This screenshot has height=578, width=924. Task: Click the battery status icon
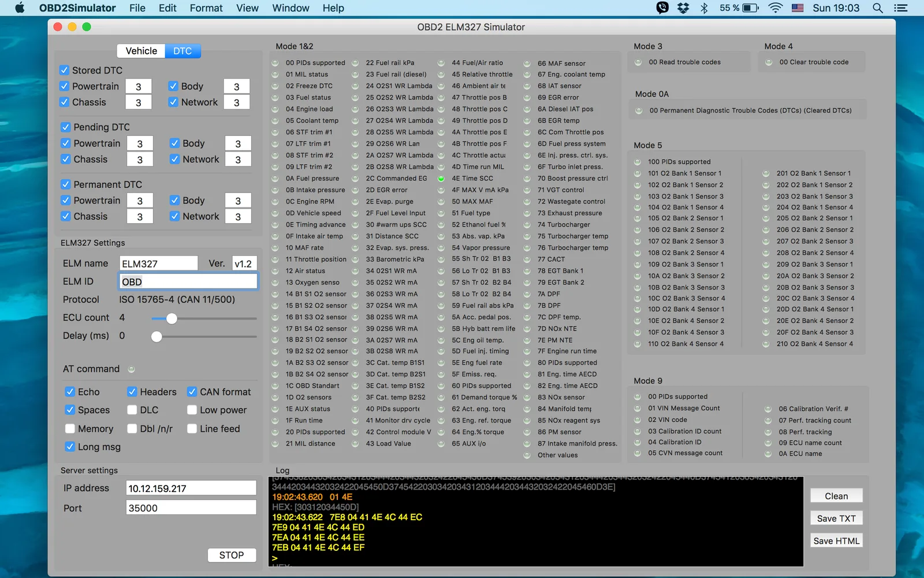tap(750, 8)
